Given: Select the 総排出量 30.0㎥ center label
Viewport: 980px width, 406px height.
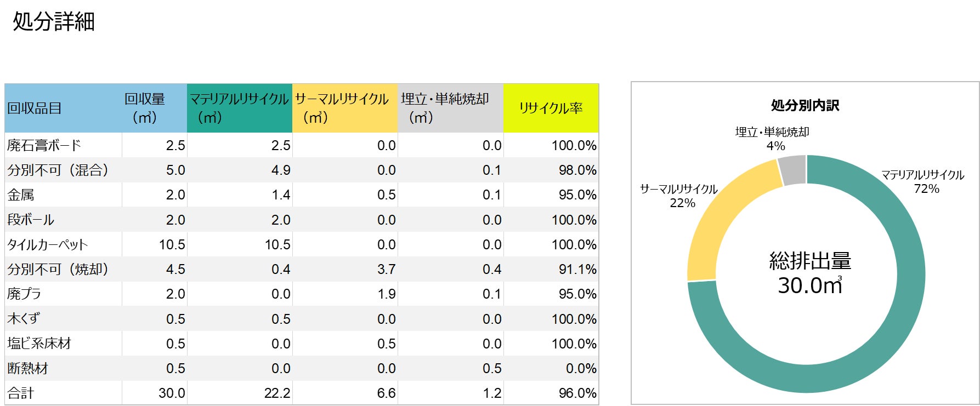Looking at the screenshot, I should [810, 273].
